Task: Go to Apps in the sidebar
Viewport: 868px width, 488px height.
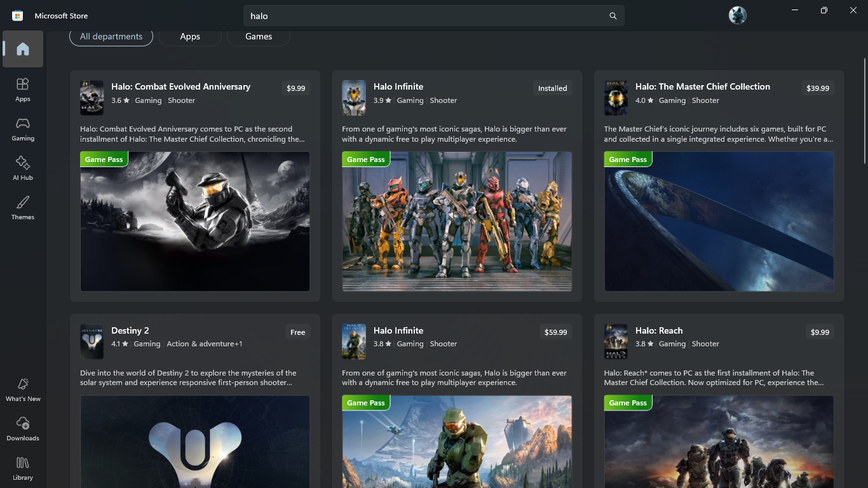Action: 23,90
